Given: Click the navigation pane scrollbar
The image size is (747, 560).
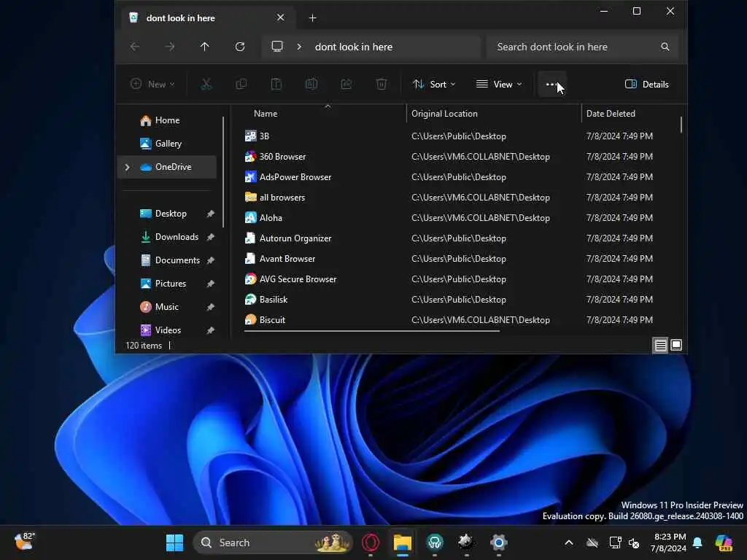Looking at the screenshot, I should [223, 171].
